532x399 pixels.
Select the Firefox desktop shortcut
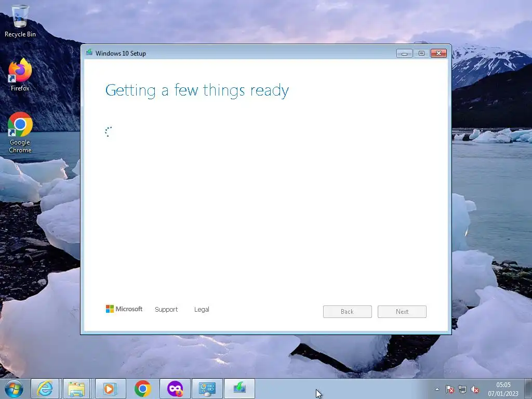click(20, 75)
